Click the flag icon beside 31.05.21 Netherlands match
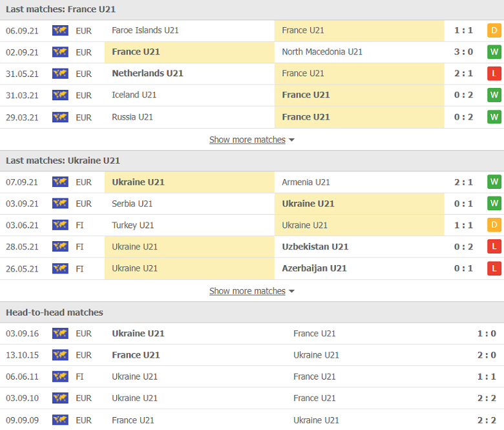 click(60, 74)
